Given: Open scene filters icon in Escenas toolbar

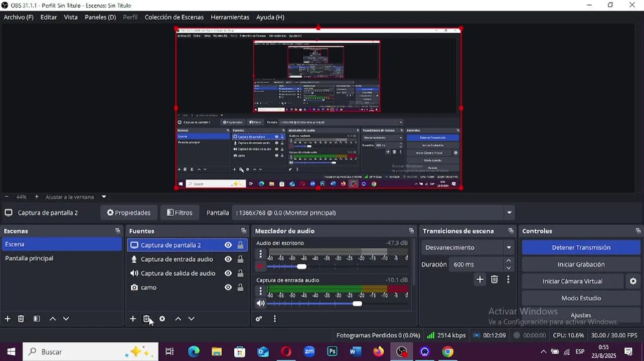Looking at the screenshot, I should [37, 319].
